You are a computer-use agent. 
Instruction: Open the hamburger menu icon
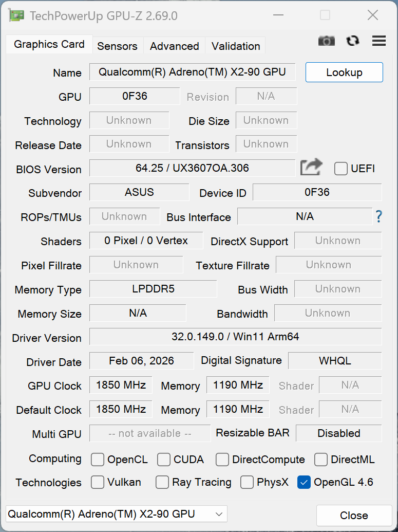[379, 41]
